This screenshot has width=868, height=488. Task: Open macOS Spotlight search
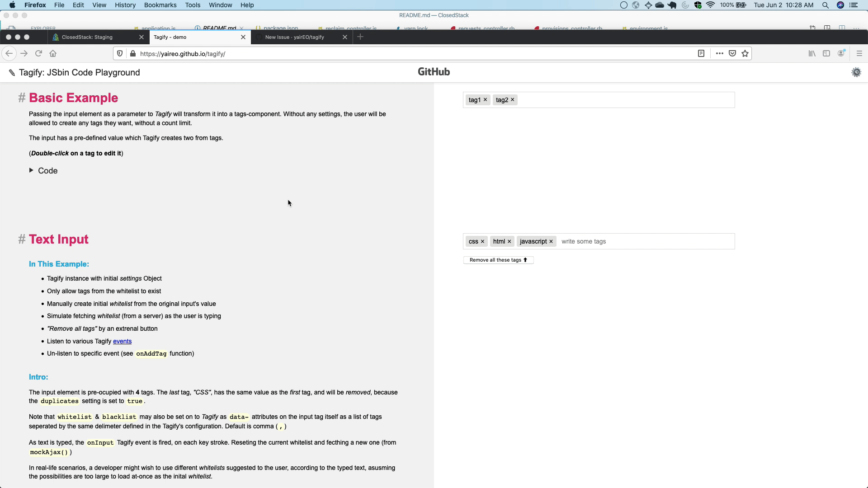coord(826,5)
